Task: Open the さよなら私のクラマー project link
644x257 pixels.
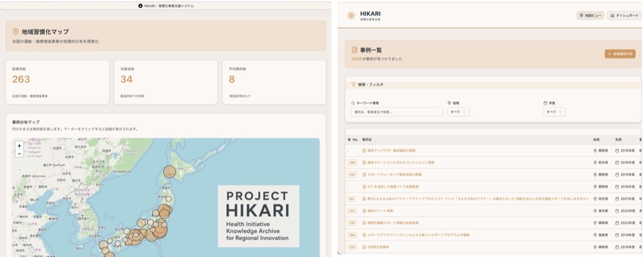Action: pyautogui.click(x=478, y=198)
